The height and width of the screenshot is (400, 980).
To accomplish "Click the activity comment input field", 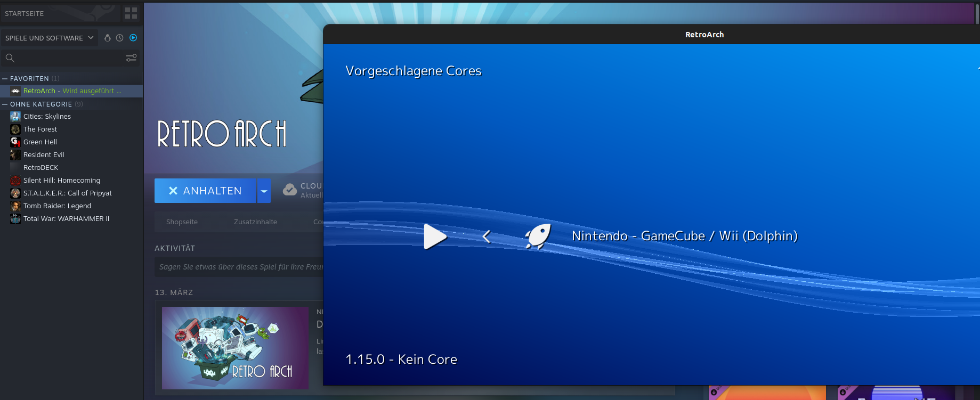I will tap(239, 267).
